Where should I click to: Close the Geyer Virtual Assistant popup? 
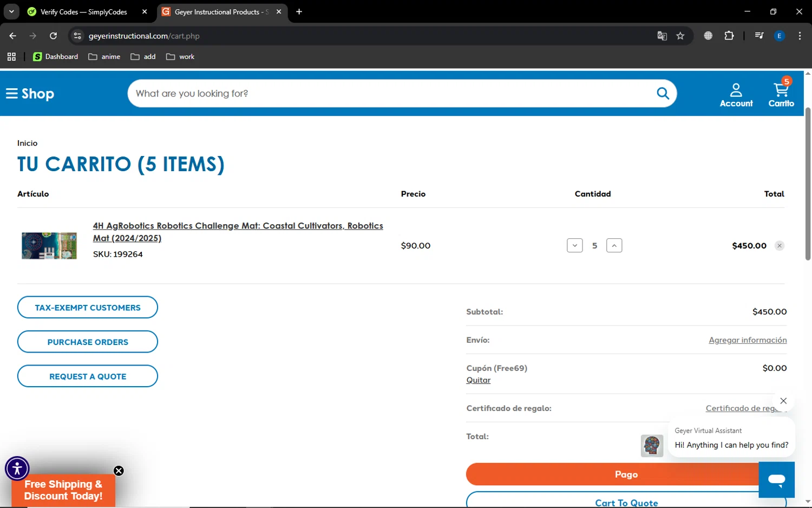click(x=783, y=401)
